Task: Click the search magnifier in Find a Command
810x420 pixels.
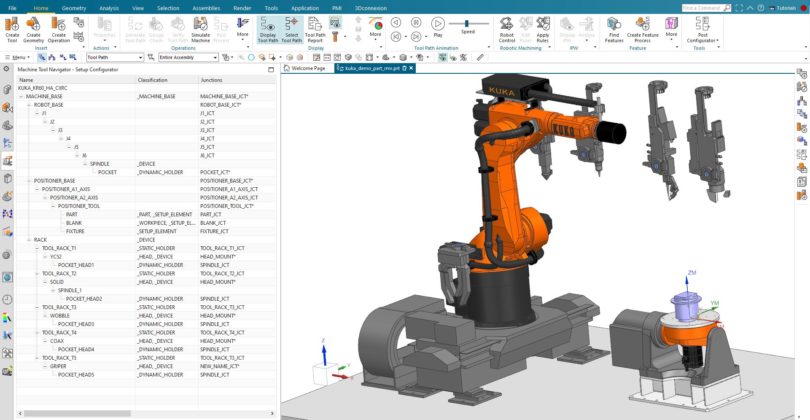Action: [727, 8]
